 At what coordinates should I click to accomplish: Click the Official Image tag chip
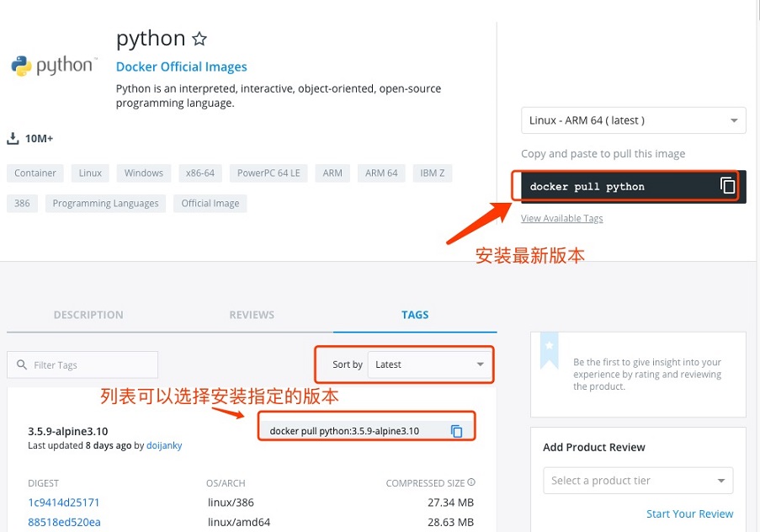coord(210,203)
